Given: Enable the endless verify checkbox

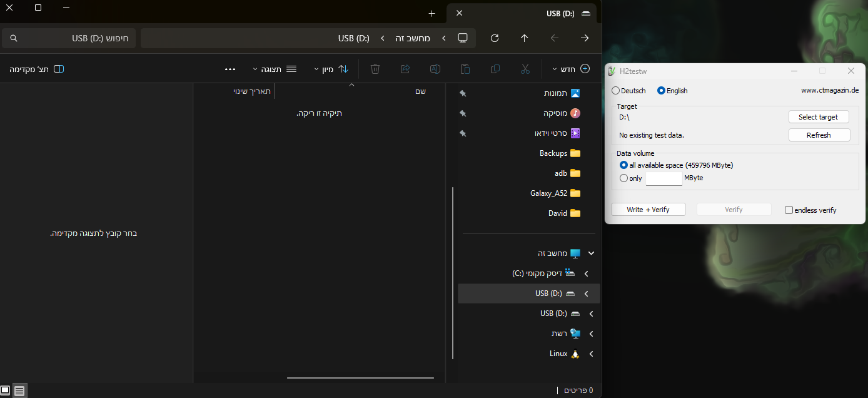Looking at the screenshot, I should tap(789, 210).
